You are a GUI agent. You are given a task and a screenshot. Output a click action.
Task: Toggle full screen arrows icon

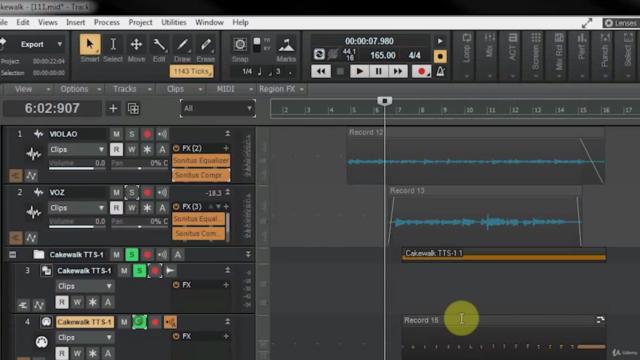[x=587, y=23]
